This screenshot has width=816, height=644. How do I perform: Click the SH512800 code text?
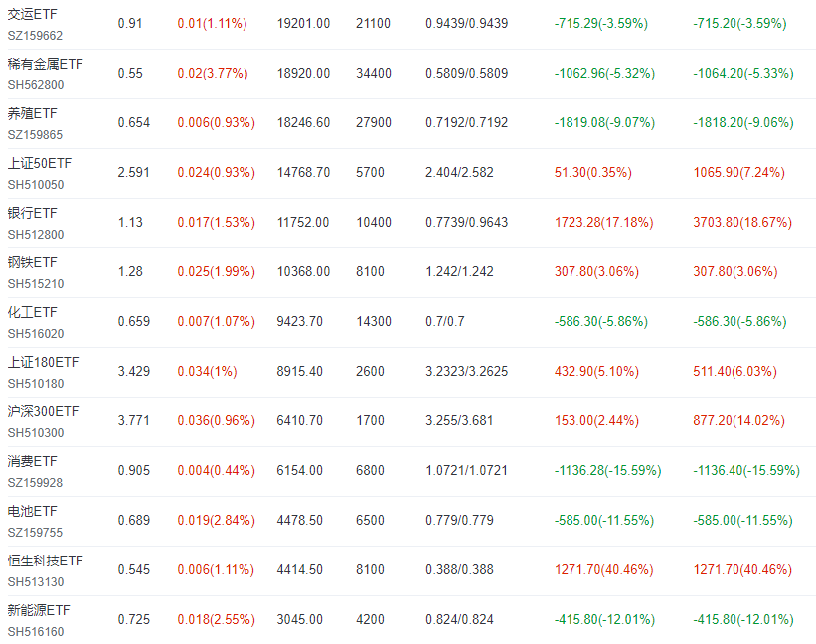coord(36,235)
